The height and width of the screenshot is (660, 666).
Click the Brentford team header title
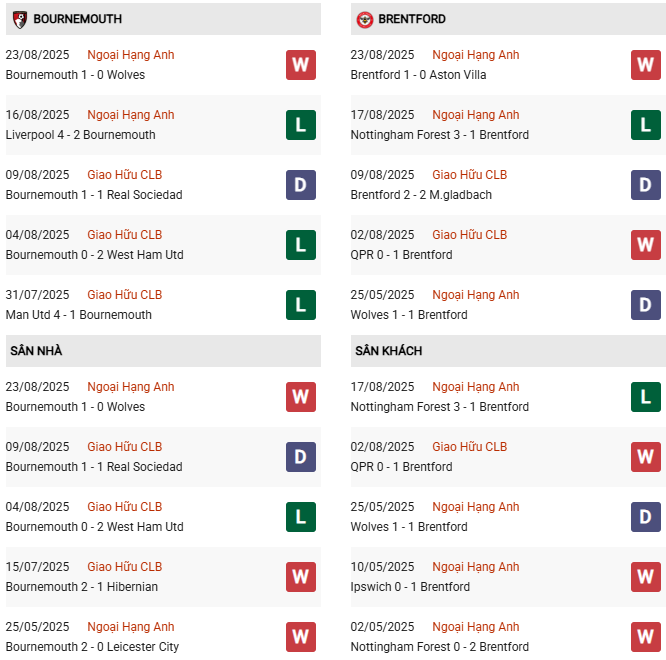pyautogui.click(x=412, y=19)
